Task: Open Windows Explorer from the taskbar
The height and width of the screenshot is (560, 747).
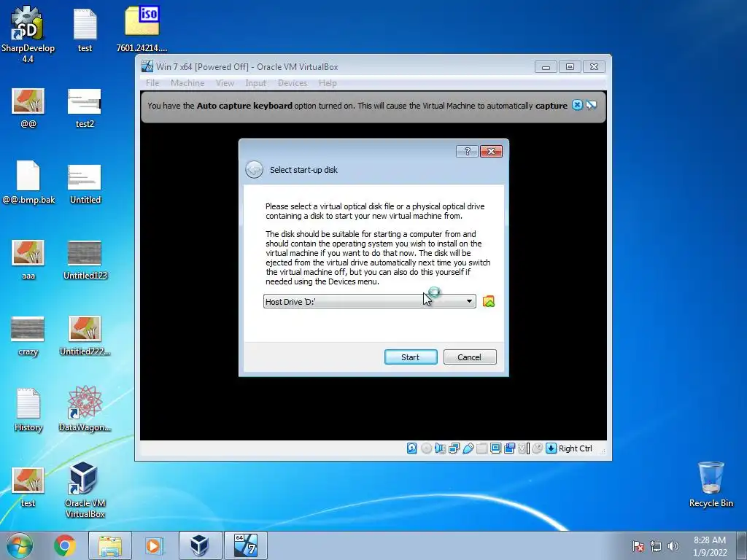Action: pyautogui.click(x=110, y=545)
